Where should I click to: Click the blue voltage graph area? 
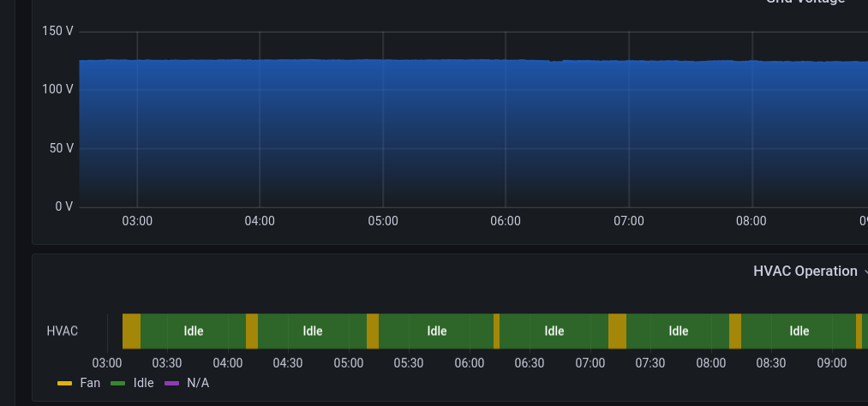[473, 134]
